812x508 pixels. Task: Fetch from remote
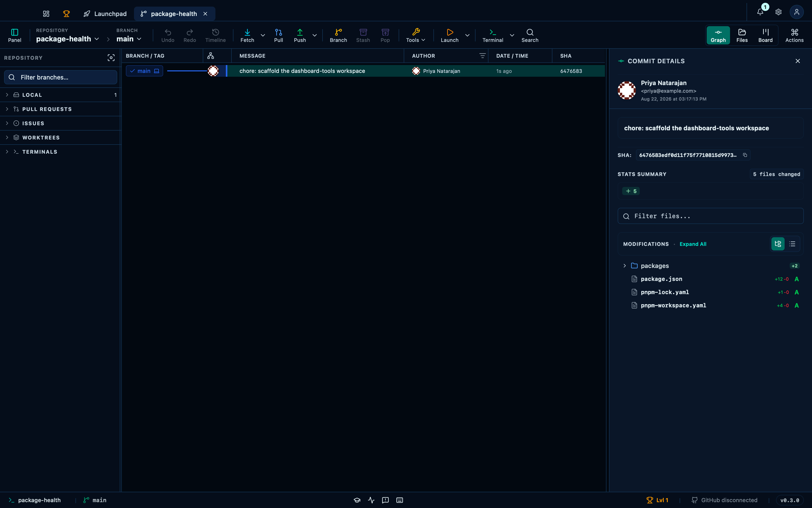[247, 35]
